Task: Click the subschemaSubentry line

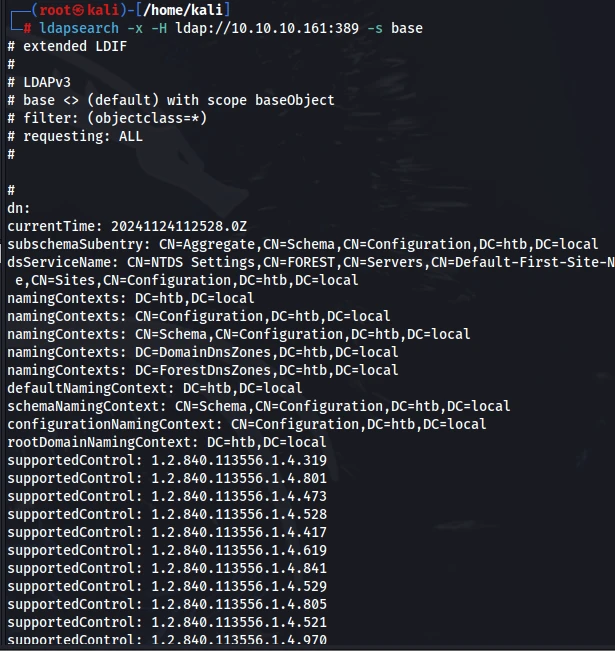Action: coord(303,244)
